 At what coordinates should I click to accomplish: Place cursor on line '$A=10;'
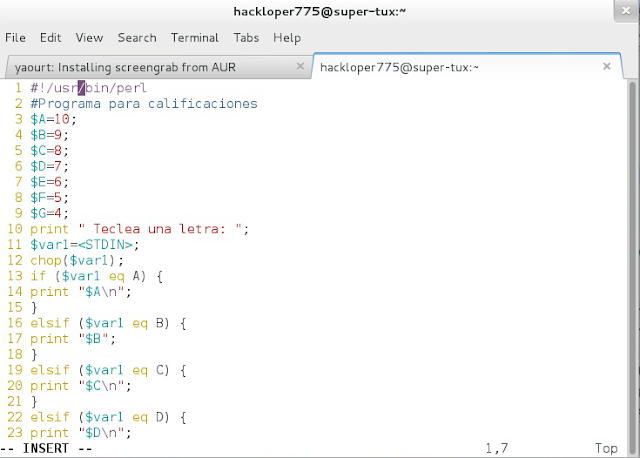coord(53,119)
